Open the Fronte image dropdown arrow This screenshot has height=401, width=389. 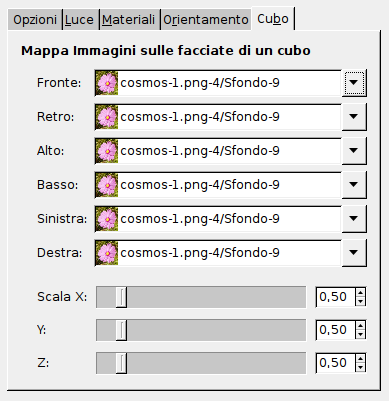point(354,83)
